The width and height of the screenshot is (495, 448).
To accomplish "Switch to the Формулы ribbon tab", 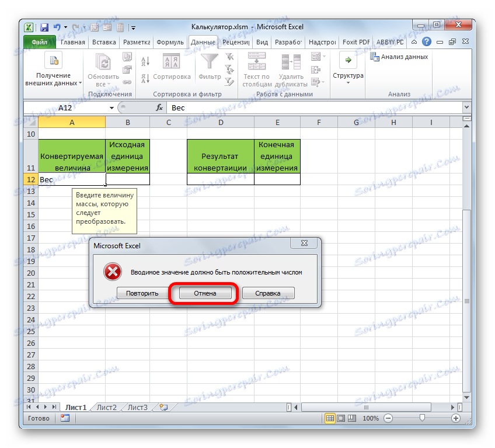I will click(x=170, y=42).
